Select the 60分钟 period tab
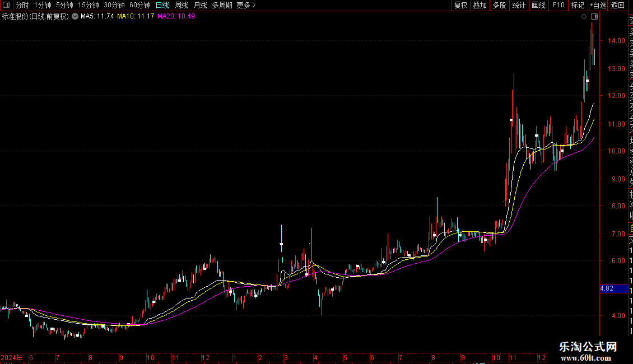 click(140, 5)
